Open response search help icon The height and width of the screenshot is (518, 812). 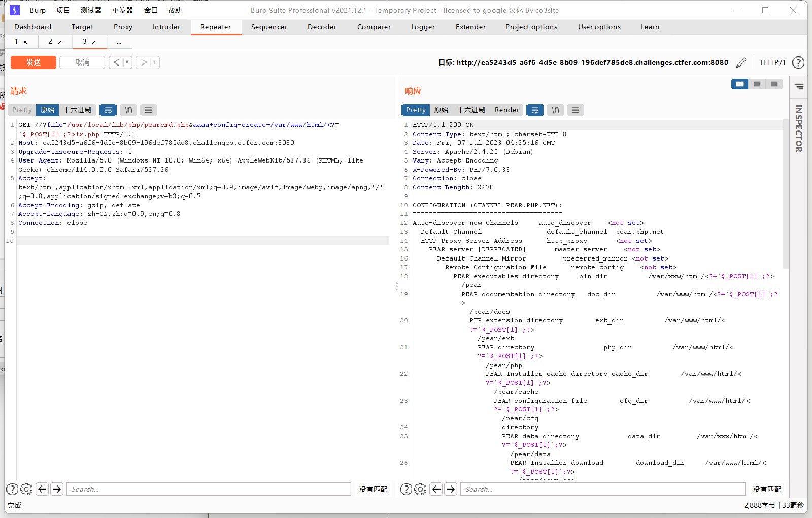tap(406, 489)
